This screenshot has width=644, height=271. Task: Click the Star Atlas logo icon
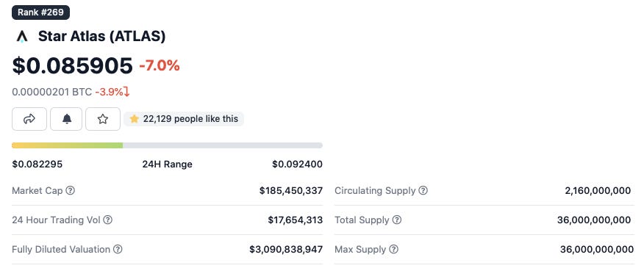tap(22, 37)
